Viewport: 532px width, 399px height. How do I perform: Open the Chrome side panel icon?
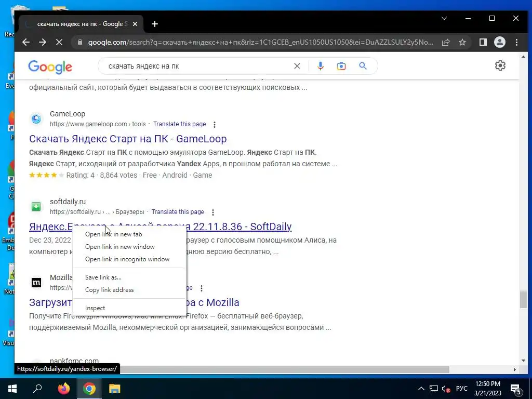483,42
